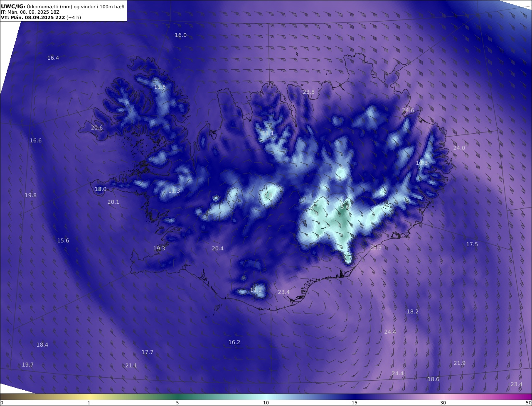Click the map value 20.6

point(97,128)
